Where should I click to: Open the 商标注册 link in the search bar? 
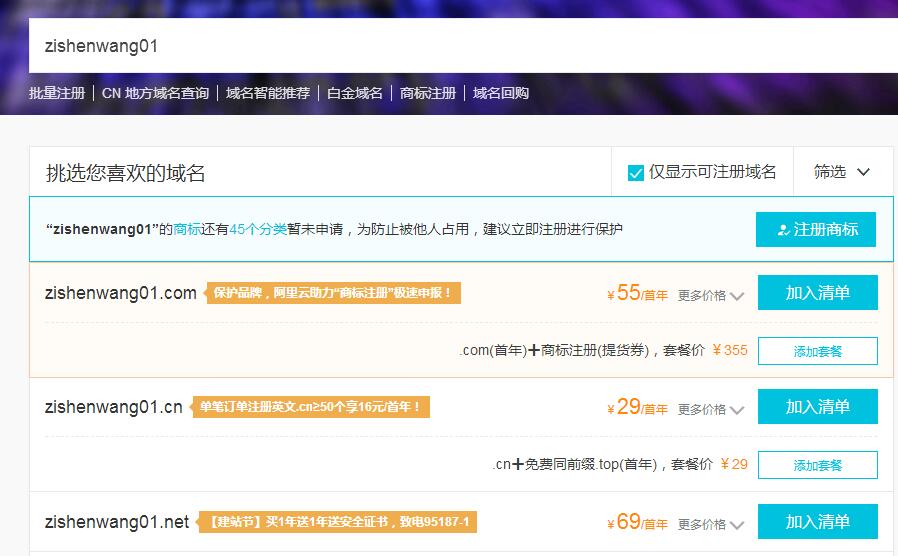pos(428,93)
